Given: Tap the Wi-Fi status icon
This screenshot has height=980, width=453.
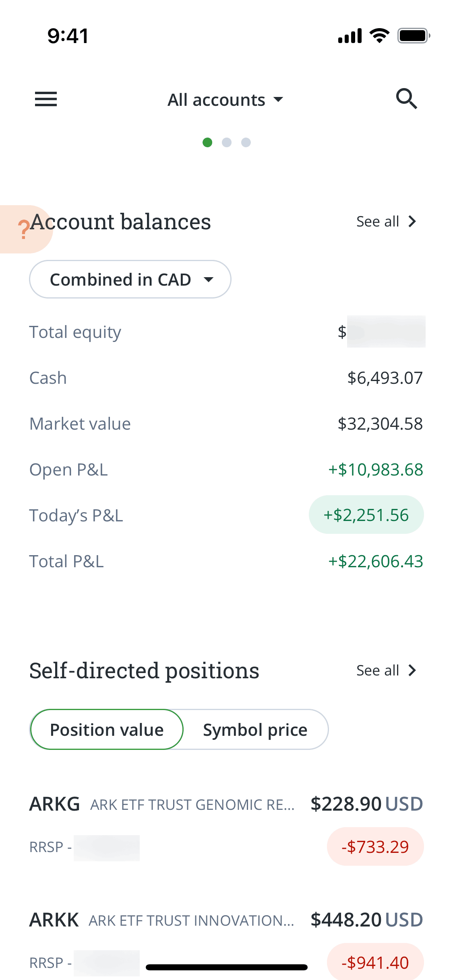Looking at the screenshot, I should 379,35.
